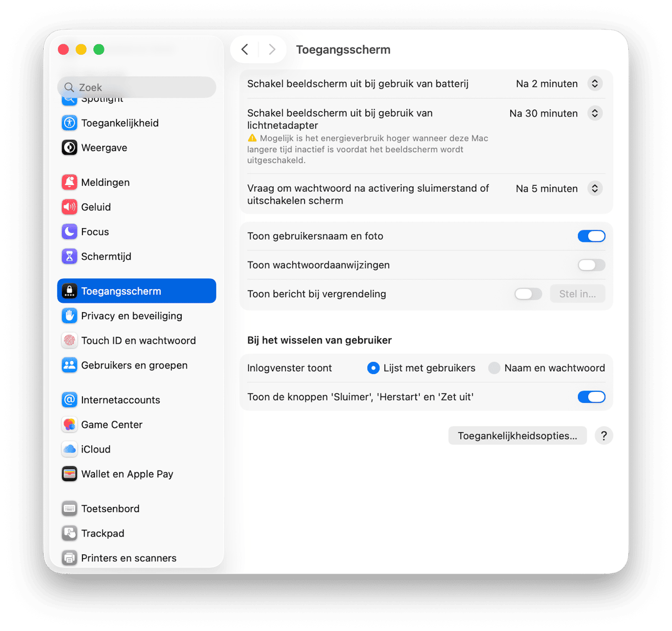The image size is (672, 631).
Task: Click the Zoek search field
Action: click(136, 87)
